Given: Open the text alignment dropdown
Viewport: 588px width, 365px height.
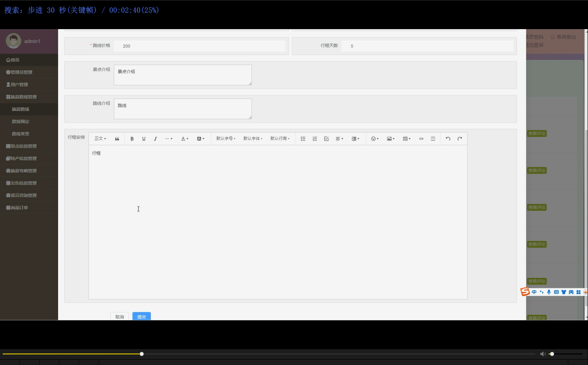Looking at the screenshot, I should tap(339, 139).
